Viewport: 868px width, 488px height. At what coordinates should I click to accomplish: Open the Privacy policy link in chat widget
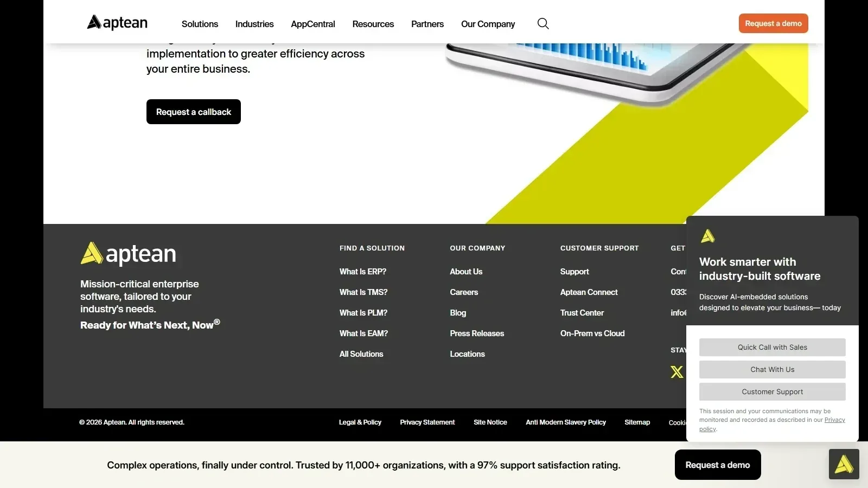tap(834, 420)
